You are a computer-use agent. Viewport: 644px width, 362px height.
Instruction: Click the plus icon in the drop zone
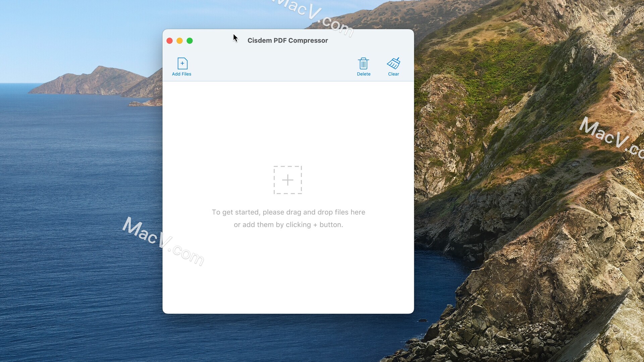pyautogui.click(x=288, y=180)
